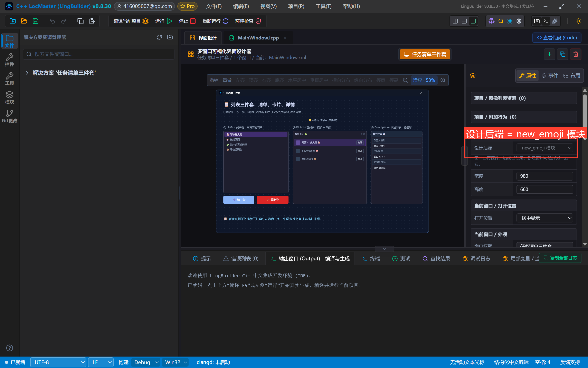Click the save disk icon
The width and height of the screenshot is (588, 368).
click(36, 21)
